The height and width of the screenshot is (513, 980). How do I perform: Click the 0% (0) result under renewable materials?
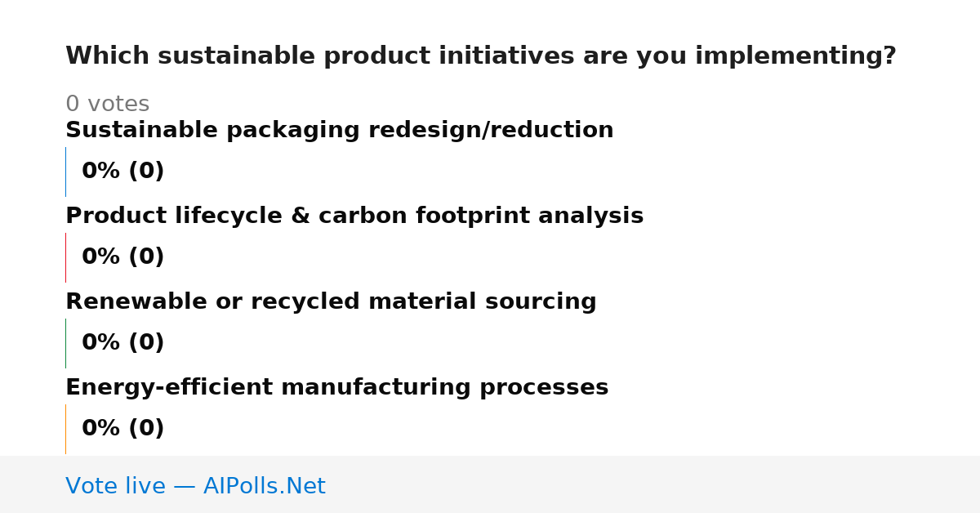pos(122,343)
